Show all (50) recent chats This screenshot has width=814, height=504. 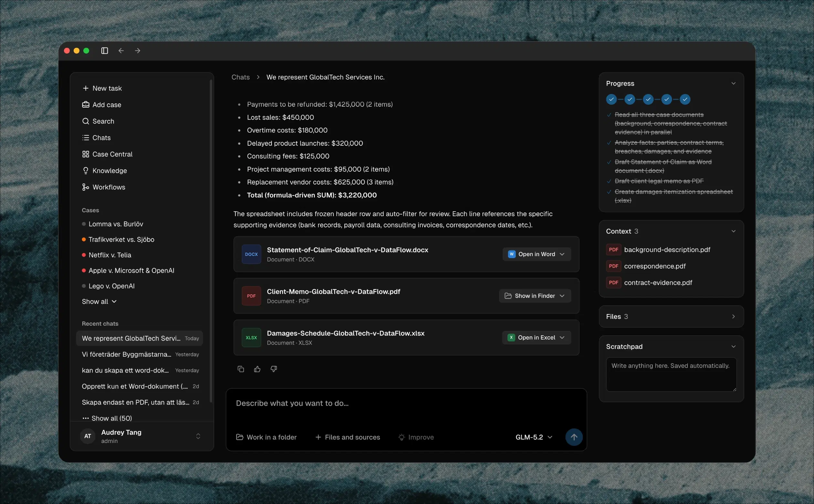click(107, 418)
